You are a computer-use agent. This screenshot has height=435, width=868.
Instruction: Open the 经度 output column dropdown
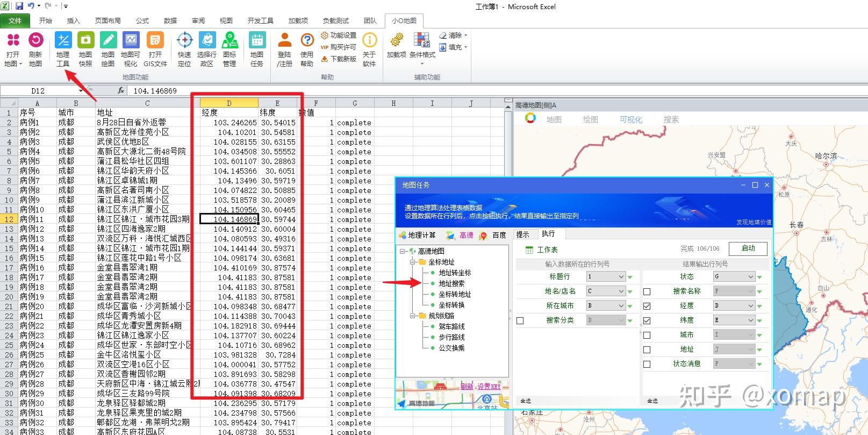[734, 306]
